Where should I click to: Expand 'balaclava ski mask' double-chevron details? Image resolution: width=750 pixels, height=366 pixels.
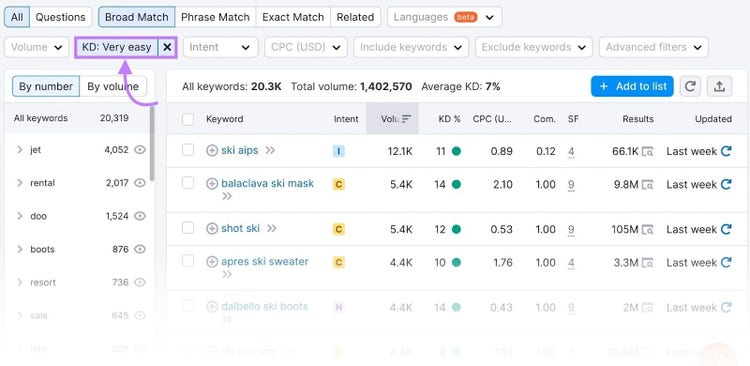(x=227, y=196)
